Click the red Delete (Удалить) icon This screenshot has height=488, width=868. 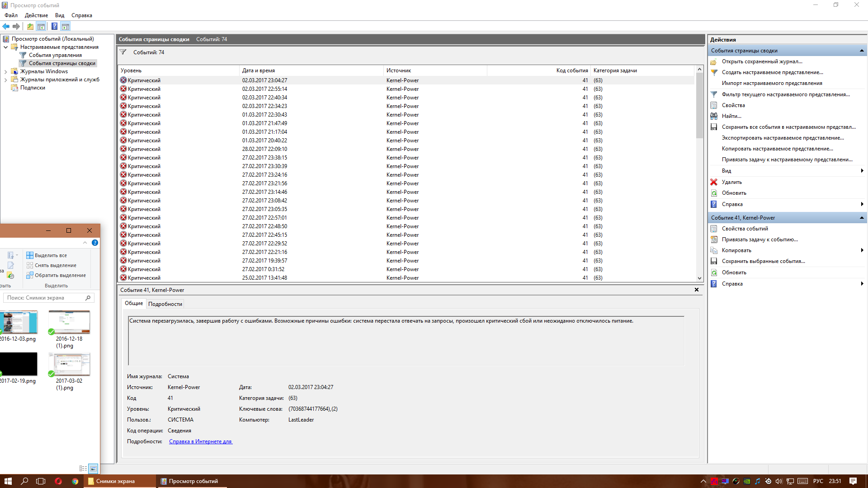[714, 182]
